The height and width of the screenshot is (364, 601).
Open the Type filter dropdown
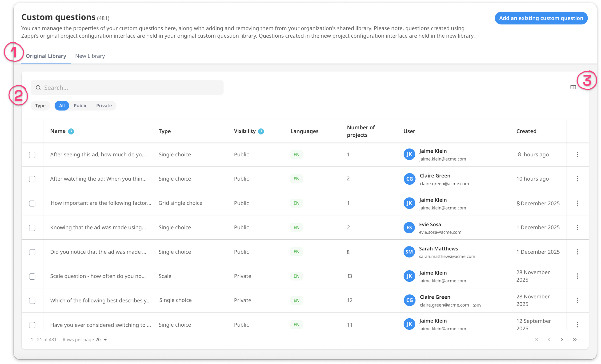[40, 106]
